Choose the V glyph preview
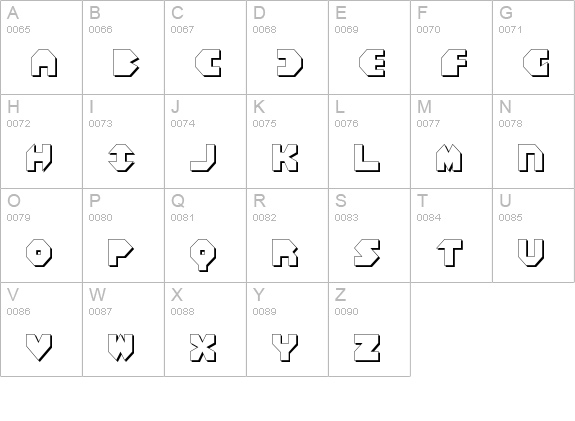575x421 pixels. 39,348
